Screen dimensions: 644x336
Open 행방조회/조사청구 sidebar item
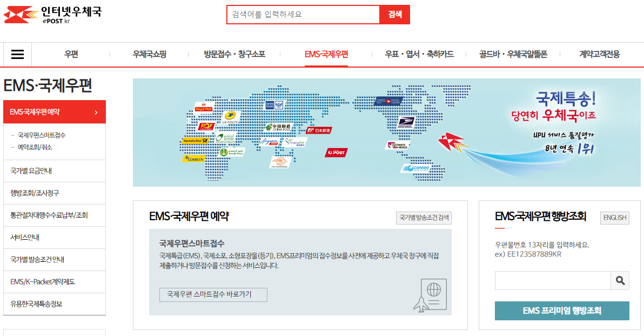(x=54, y=193)
